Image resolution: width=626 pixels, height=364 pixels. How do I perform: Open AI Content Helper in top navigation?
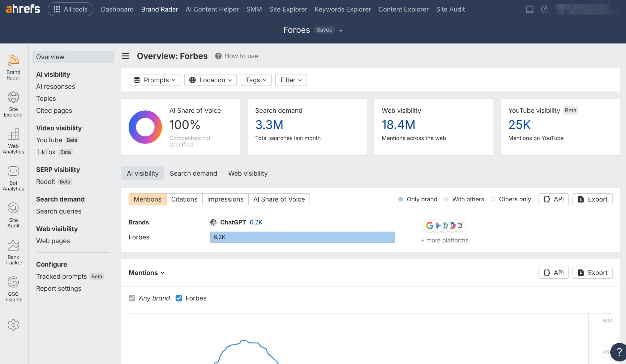pyautogui.click(x=212, y=9)
